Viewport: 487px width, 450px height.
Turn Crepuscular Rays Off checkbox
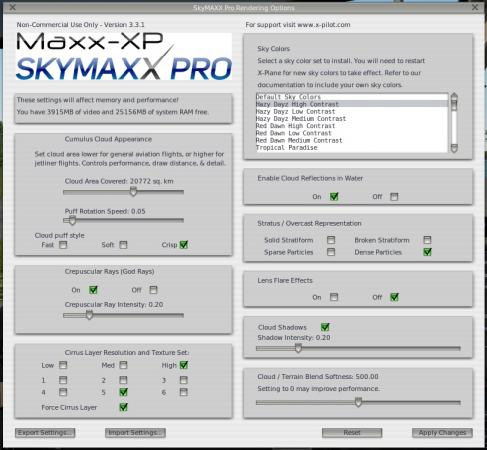click(x=153, y=290)
